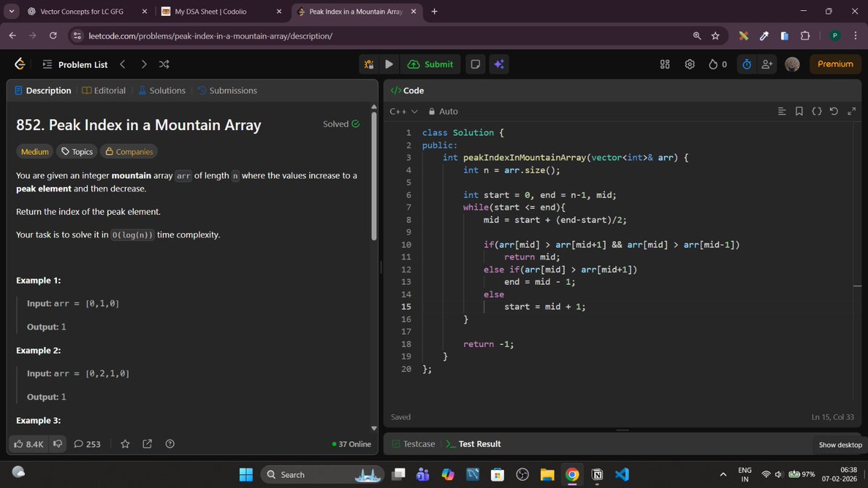Open Visual Studio Code from taskbar
Image resolution: width=868 pixels, height=488 pixels.
click(x=621, y=474)
